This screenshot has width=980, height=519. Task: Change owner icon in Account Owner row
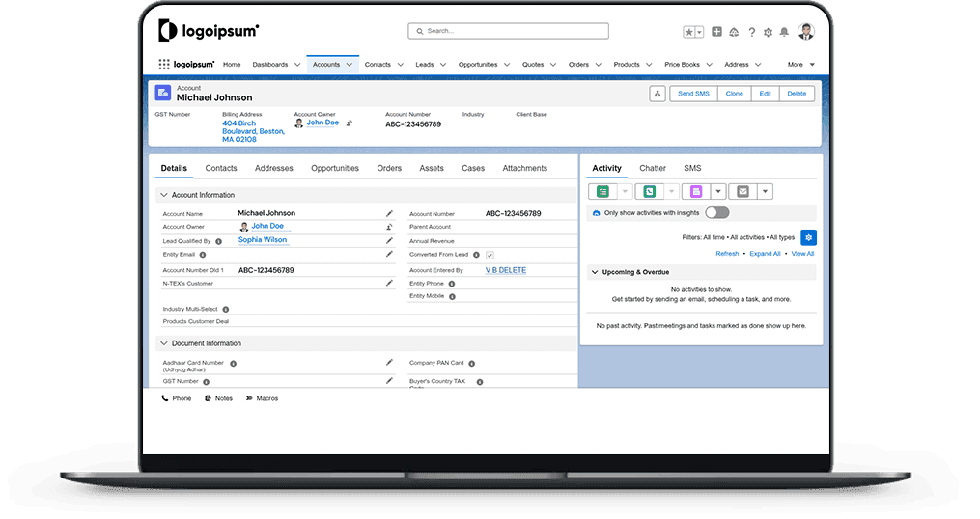pyautogui.click(x=389, y=227)
